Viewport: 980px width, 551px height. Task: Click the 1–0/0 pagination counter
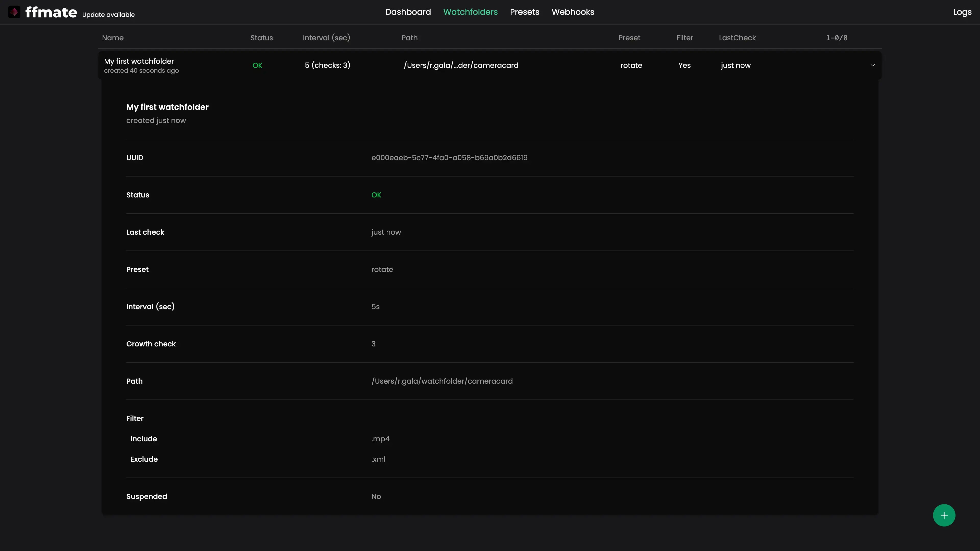tap(836, 38)
